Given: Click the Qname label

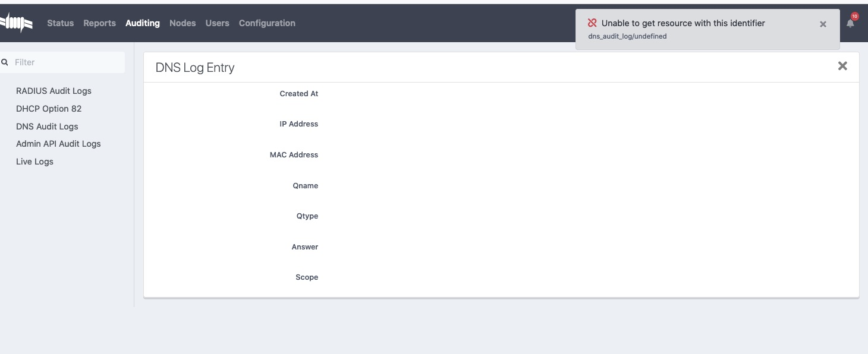Looking at the screenshot, I should 306,185.
